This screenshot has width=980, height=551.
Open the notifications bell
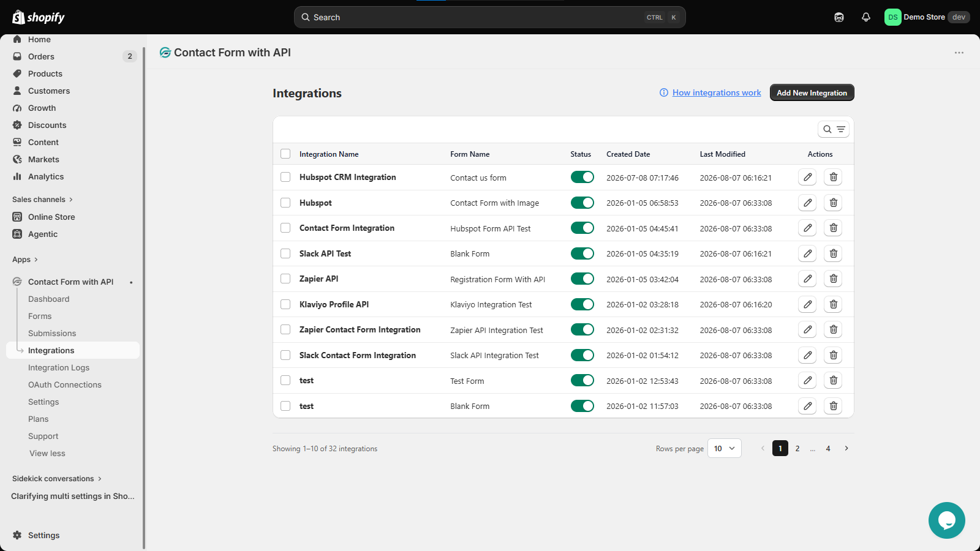pos(866,17)
